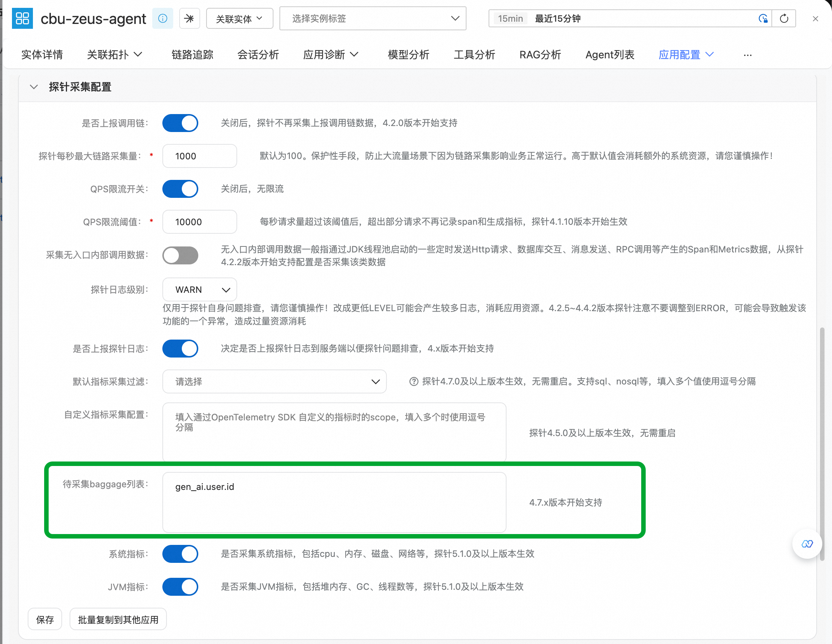Toggle the 系统指标 switch

click(180, 554)
